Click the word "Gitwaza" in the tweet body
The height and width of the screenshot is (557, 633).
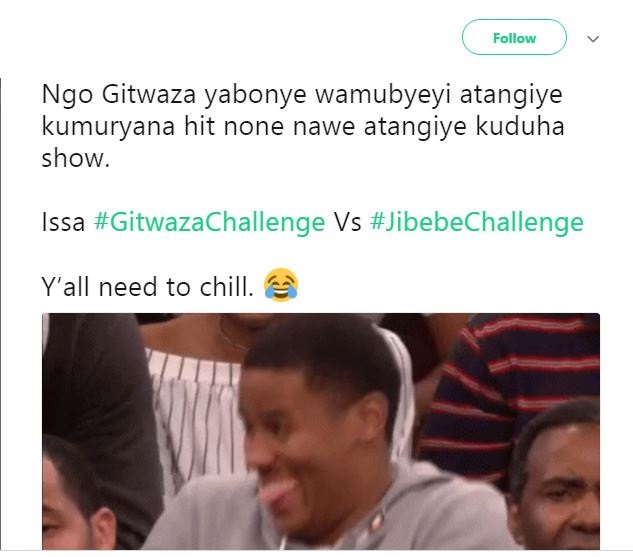(x=148, y=95)
